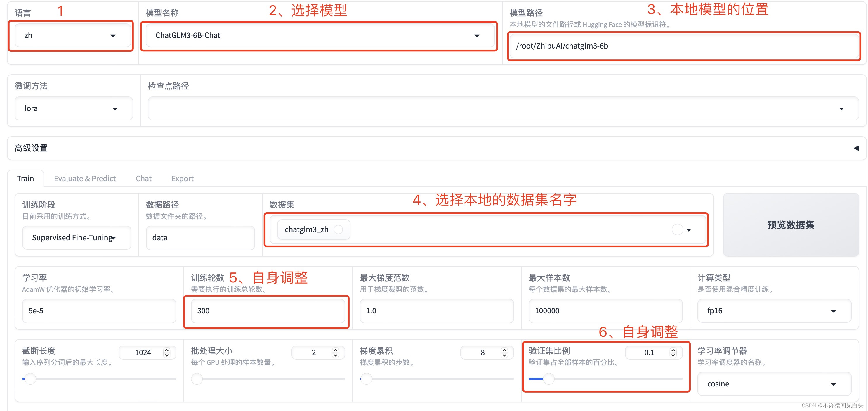The image size is (868, 411).
Task: Click the 模型路径 model path input field
Action: pos(684,46)
